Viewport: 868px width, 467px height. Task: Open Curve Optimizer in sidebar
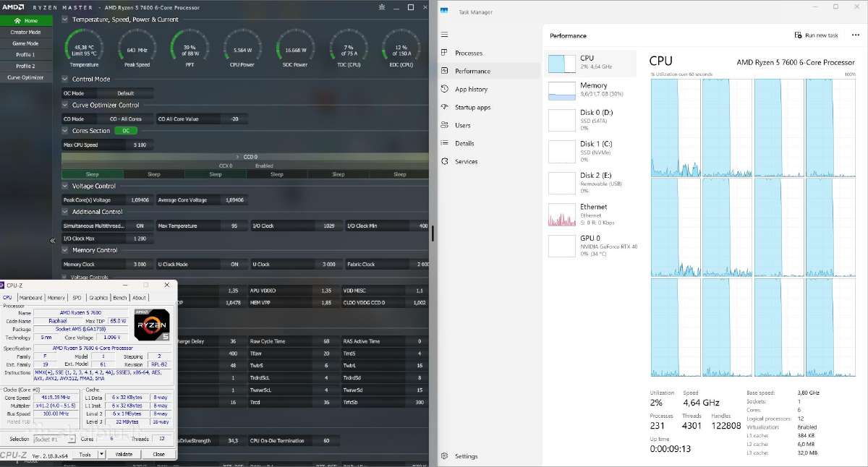pos(25,77)
